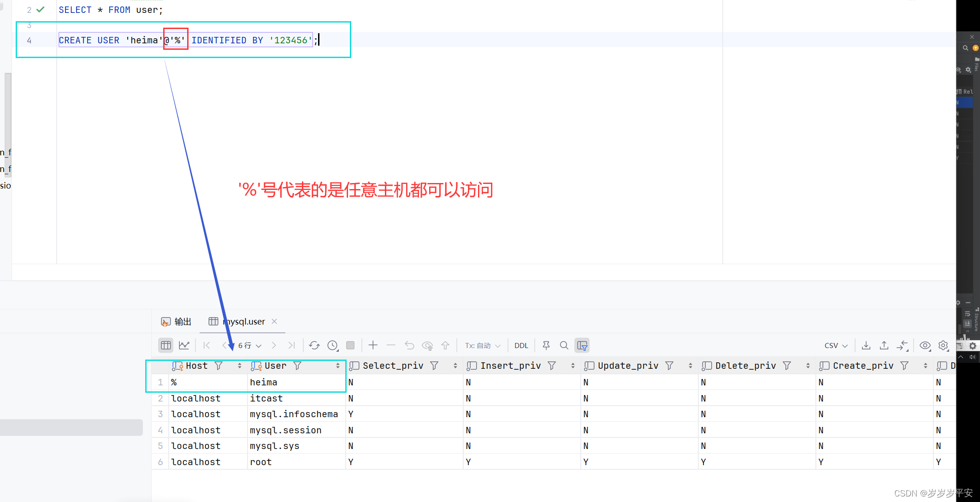980x502 pixels.
Task: Switch to the 输出 output tab
Action: click(176, 321)
